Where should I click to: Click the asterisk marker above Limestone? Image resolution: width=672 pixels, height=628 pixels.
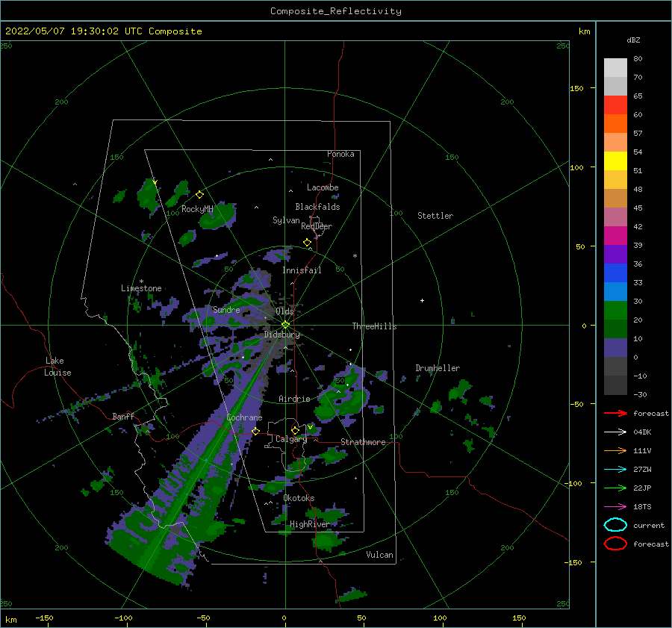tap(141, 282)
